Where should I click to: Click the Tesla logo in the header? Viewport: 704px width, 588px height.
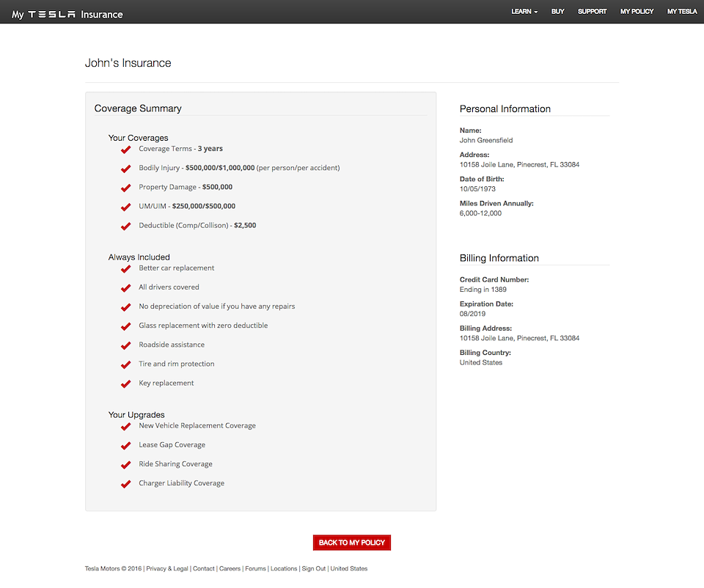coord(51,15)
